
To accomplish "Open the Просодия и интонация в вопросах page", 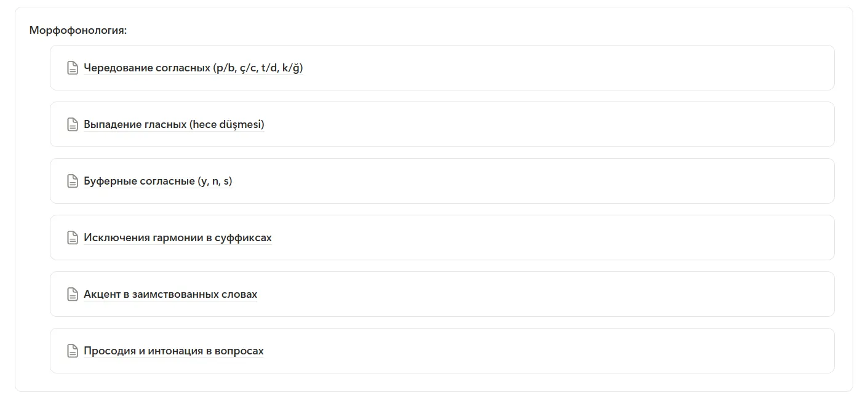I will 173,351.
